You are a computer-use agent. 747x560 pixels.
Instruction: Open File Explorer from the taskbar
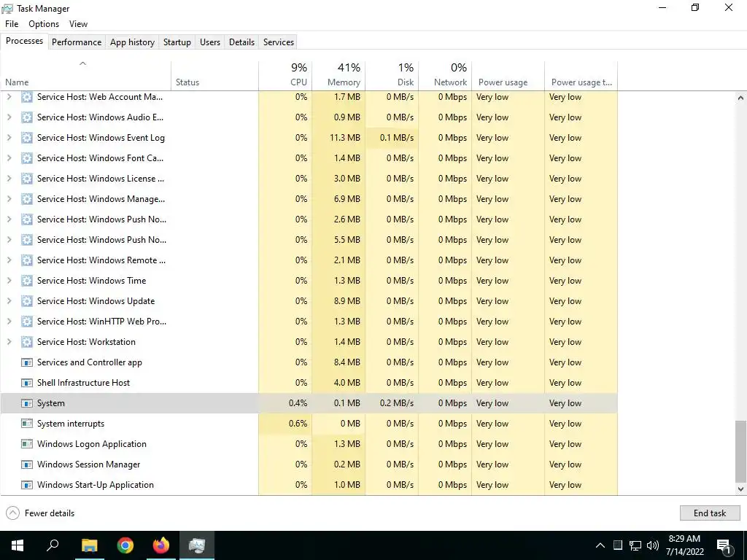click(89, 545)
